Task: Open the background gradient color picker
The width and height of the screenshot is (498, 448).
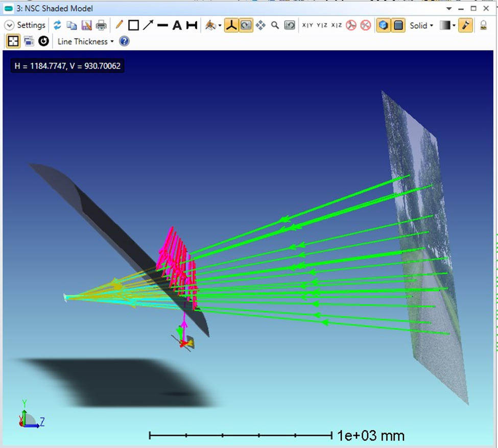Action: (x=447, y=26)
